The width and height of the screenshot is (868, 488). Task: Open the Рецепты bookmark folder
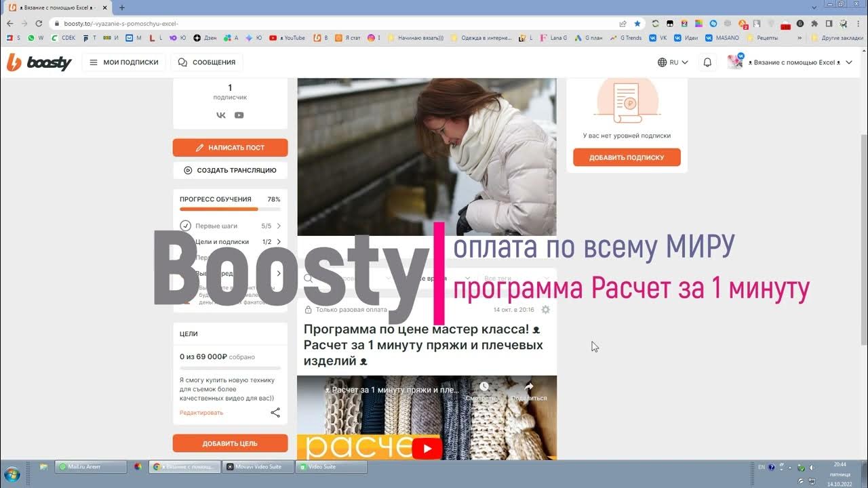[763, 38]
